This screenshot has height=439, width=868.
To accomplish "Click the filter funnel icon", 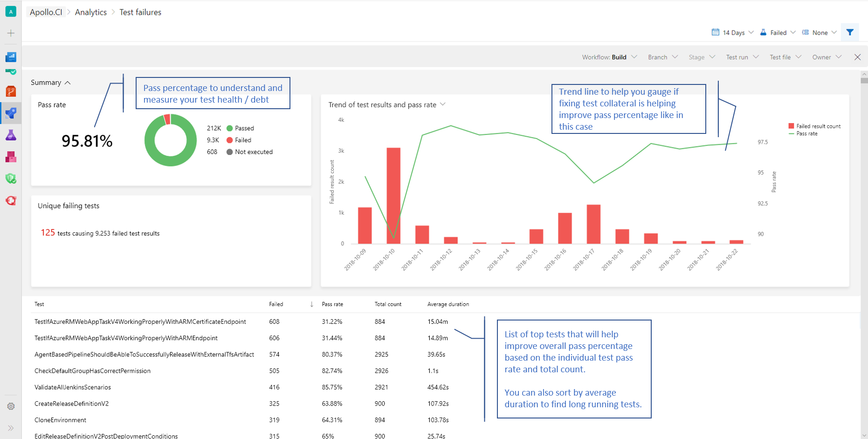I will pos(849,32).
